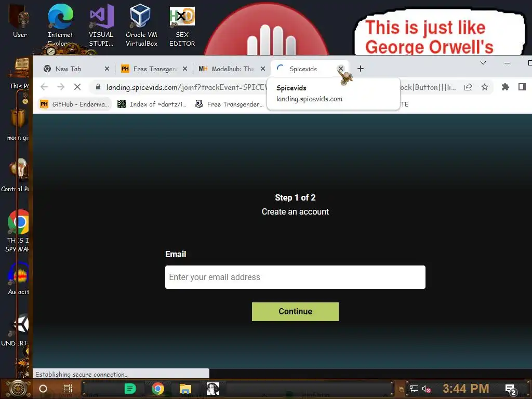
Task: Open the User desktop icon
Action: (20, 20)
